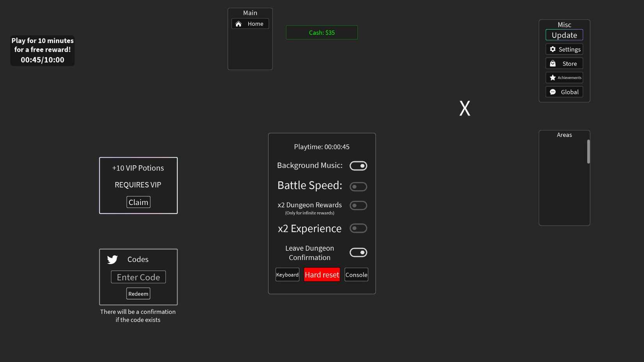This screenshot has height=362, width=644.
Task: Open Achievements via the star icon
Action: (553, 77)
